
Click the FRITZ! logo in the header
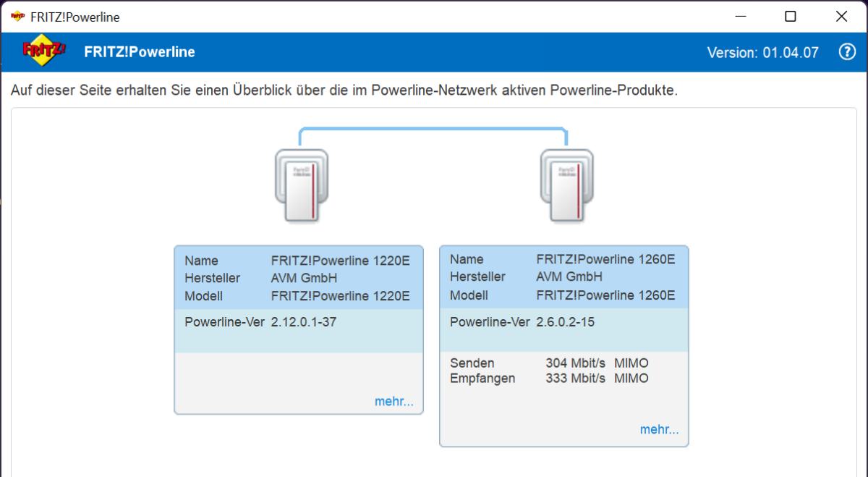45,51
